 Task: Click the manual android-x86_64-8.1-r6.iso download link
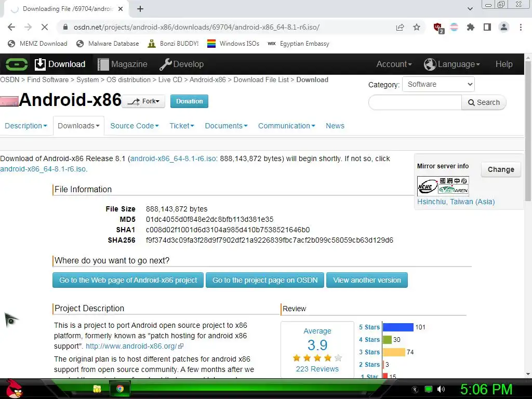pyautogui.click(x=44, y=169)
